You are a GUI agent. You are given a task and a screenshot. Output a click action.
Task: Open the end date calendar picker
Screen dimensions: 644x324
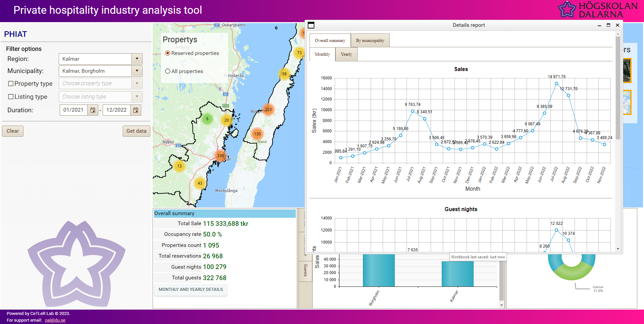pos(136,110)
